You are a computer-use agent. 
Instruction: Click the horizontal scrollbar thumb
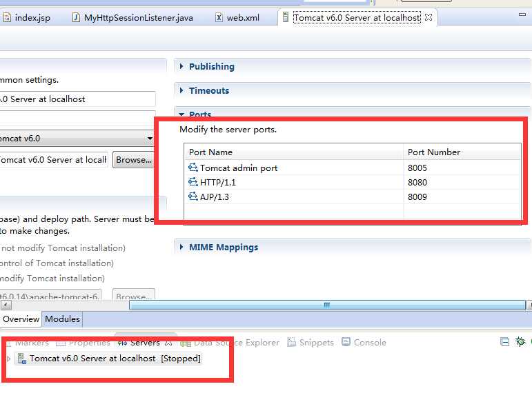click(327, 305)
